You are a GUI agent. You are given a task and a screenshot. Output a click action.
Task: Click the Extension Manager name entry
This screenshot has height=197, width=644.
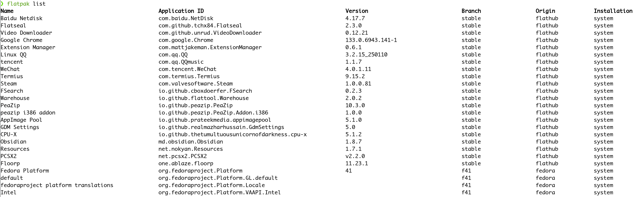(28, 47)
